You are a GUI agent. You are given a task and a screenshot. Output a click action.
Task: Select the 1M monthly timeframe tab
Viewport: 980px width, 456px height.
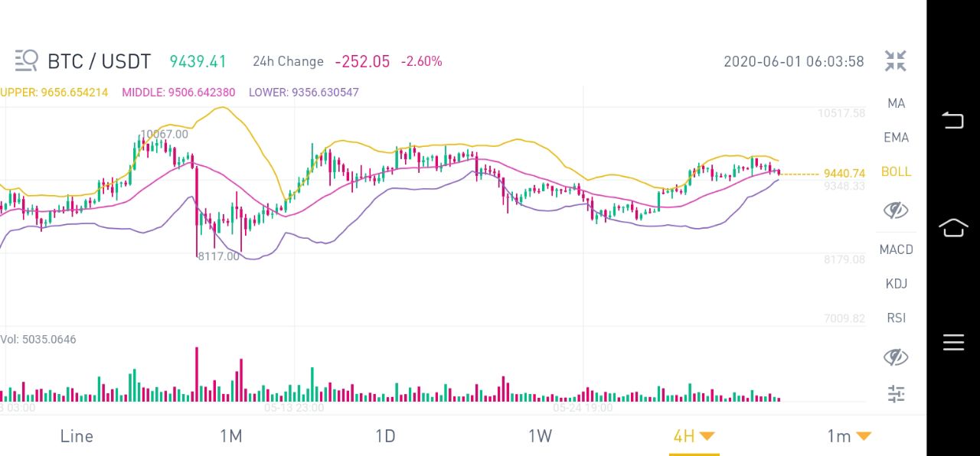point(230,436)
